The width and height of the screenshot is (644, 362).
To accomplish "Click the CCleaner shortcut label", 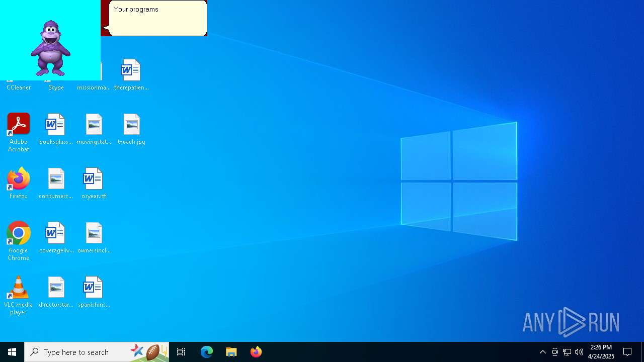I will tap(19, 87).
